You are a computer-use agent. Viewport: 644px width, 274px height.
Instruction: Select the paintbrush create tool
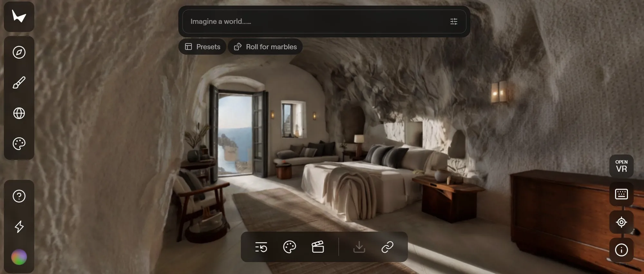click(x=19, y=83)
